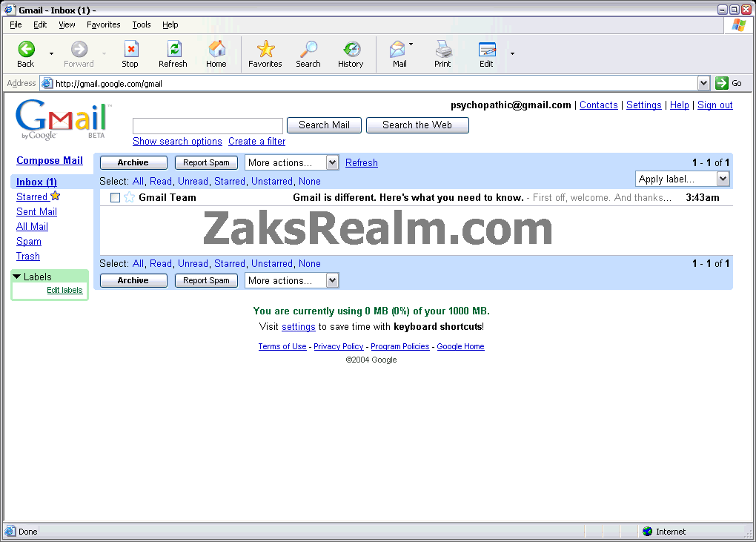
Task: Click the Forward toolbar button
Action: (79, 53)
